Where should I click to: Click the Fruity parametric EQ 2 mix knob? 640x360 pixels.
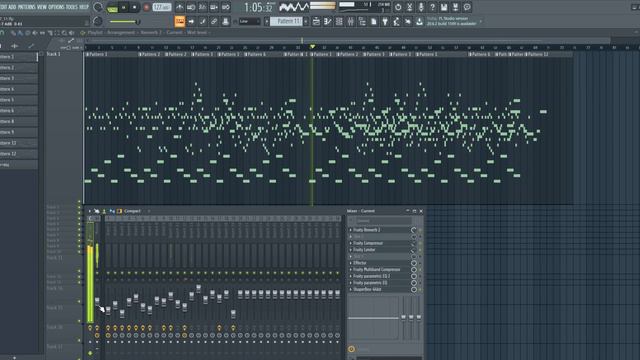tap(413, 276)
